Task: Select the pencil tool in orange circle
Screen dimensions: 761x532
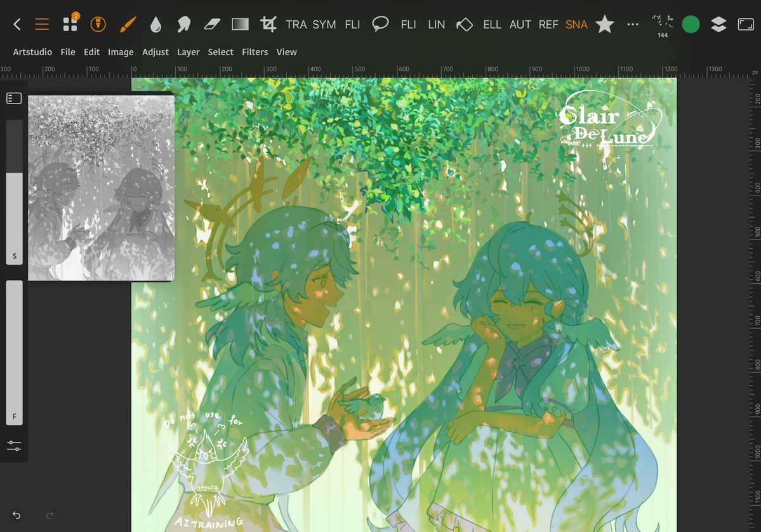Action: [98, 24]
